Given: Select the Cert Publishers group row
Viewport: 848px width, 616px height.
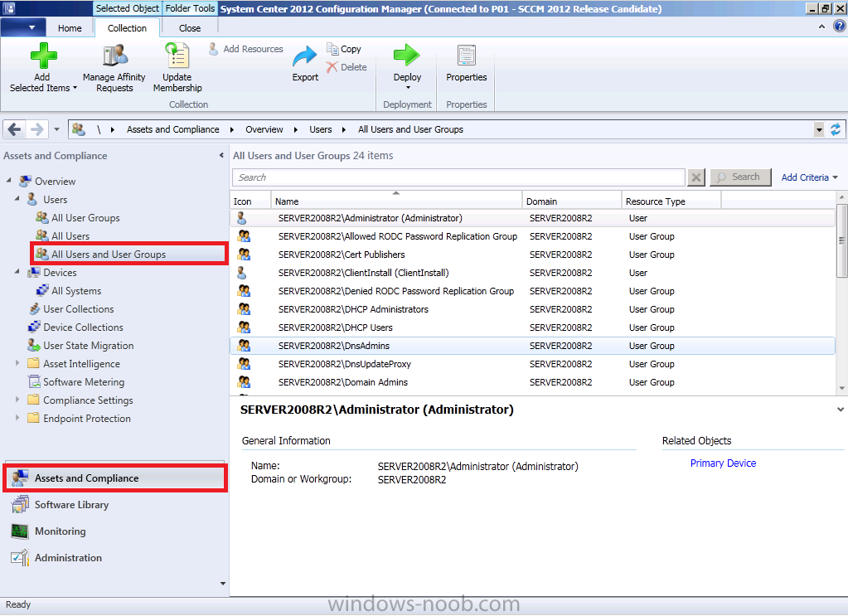Looking at the screenshot, I should [x=533, y=255].
